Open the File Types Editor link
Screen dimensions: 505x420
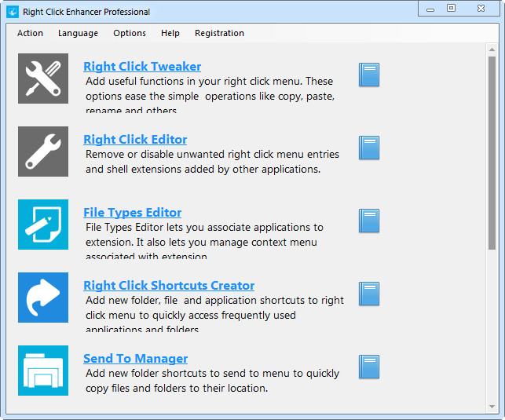pyautogui.click(x=133, y=213)
